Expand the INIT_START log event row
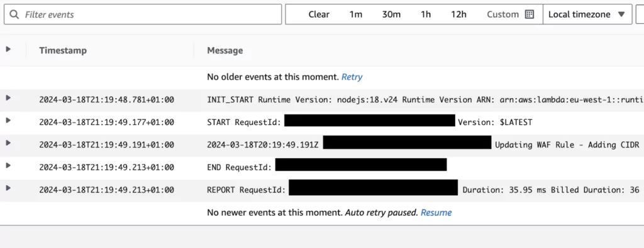The image size is (644, 248). tap(8, 97)
